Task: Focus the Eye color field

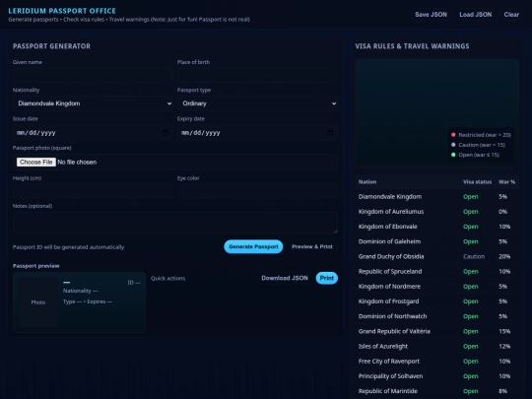Action: tap(257, 191)
